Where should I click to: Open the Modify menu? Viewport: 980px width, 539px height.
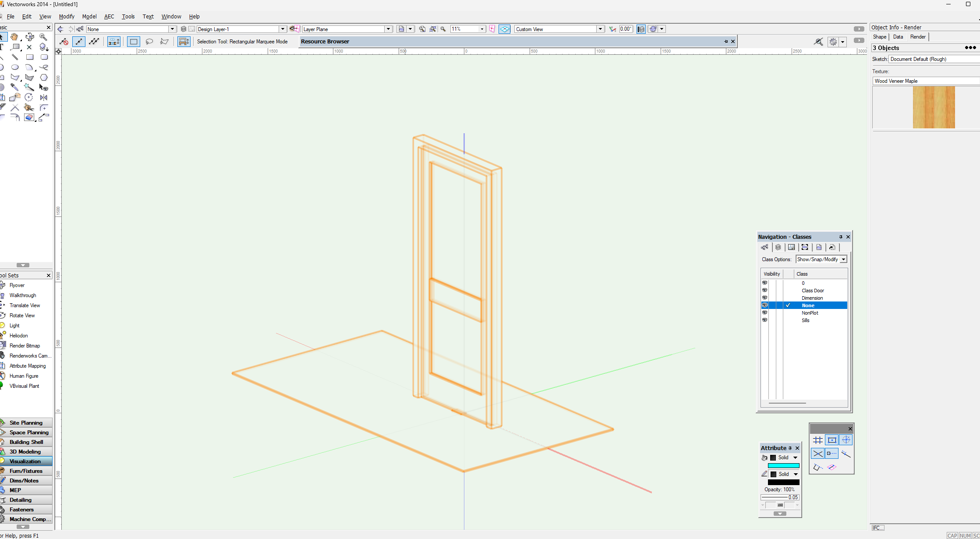67,17
